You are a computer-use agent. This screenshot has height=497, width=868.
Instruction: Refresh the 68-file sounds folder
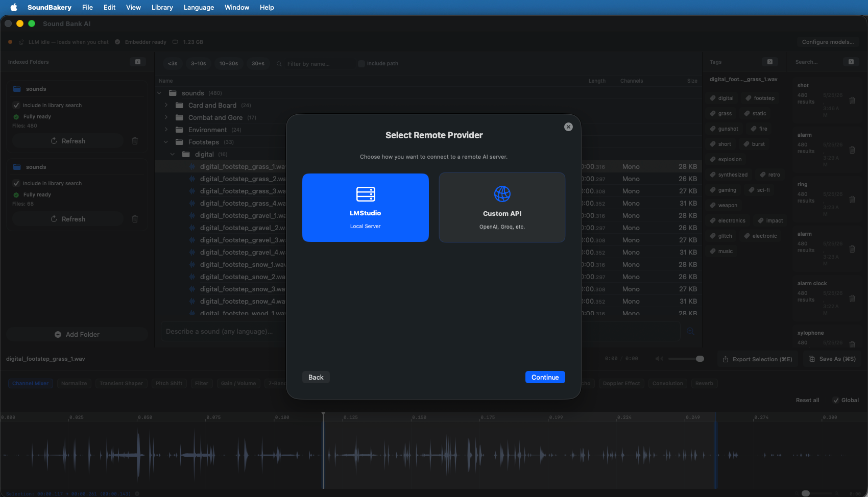pos(68,219)
